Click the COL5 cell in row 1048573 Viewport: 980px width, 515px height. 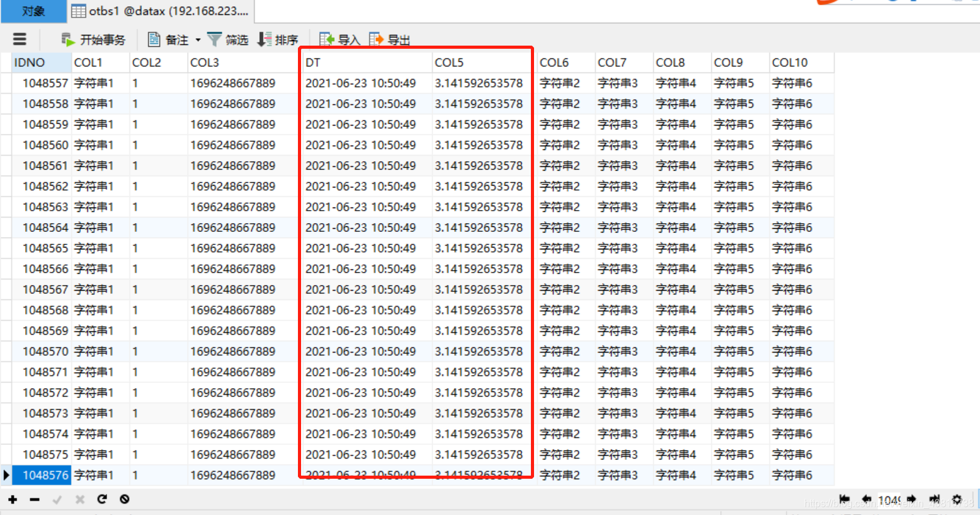click(x=484, y=413)
